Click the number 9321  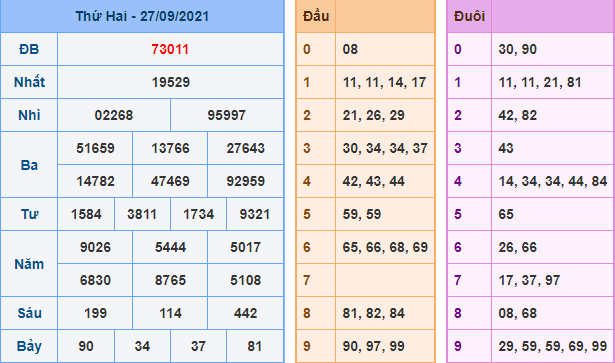tap(255, 214)
